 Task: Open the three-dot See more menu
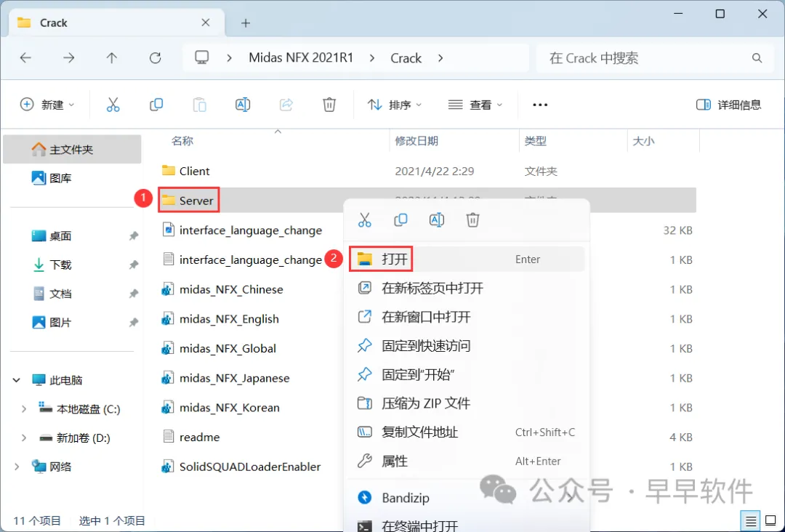pyautogui.click(x=540, y=105)
